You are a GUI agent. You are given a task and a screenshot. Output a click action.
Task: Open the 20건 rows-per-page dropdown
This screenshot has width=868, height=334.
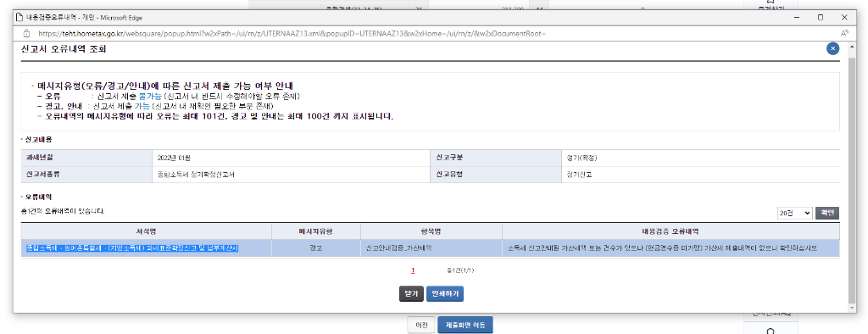point(794,213)
